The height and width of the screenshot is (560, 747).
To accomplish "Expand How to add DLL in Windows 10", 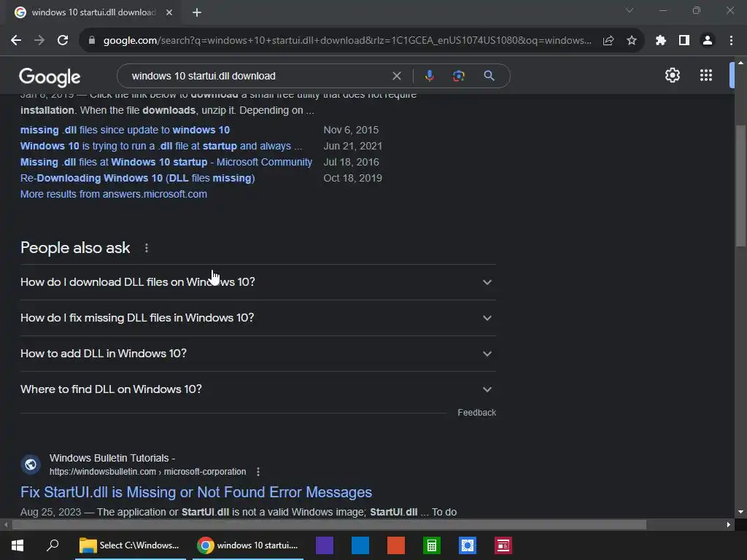I will [x=258, y=354].
